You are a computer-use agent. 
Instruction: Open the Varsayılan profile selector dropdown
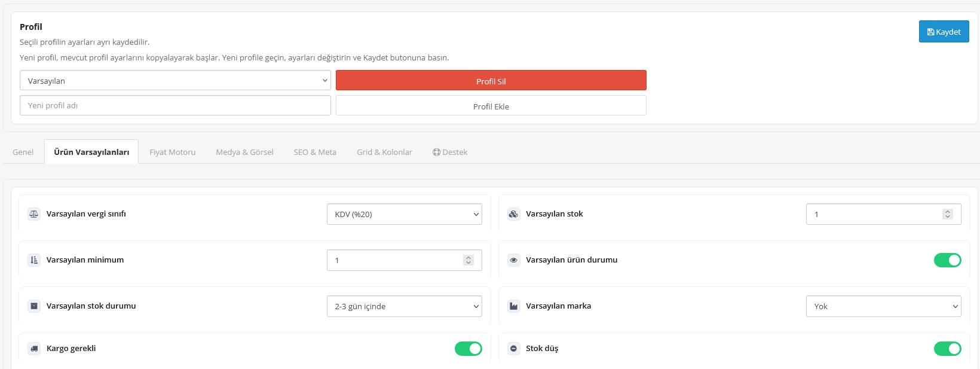(x=175, y=81)
